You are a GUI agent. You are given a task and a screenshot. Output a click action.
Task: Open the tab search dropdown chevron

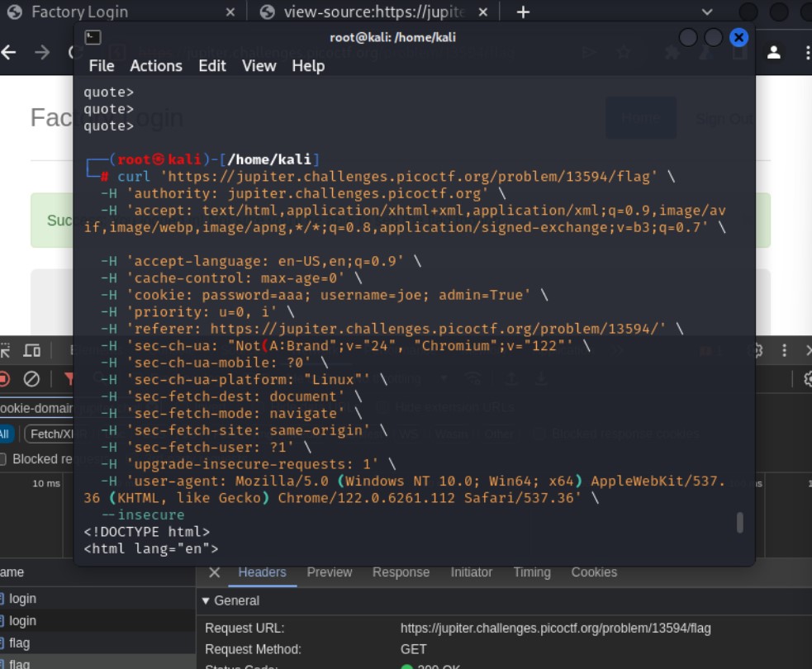[707, 12]
